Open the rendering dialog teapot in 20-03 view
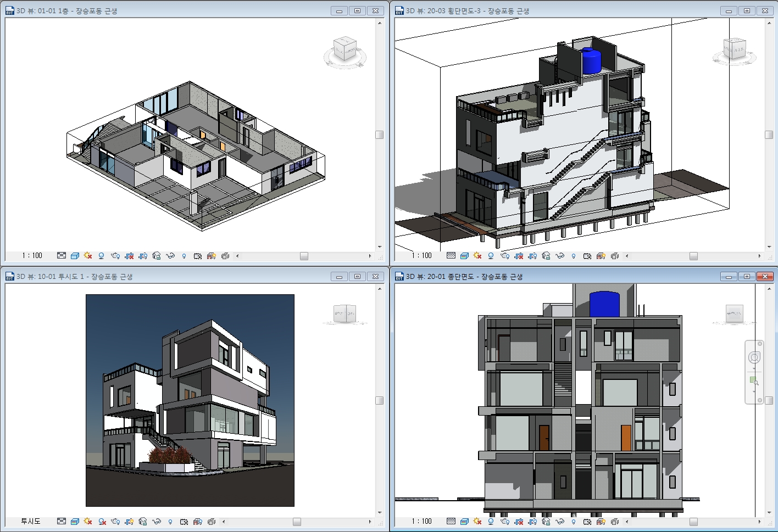The width and height of the screenshot is (778, 532). pyautogui.click(x=505, y=256)
